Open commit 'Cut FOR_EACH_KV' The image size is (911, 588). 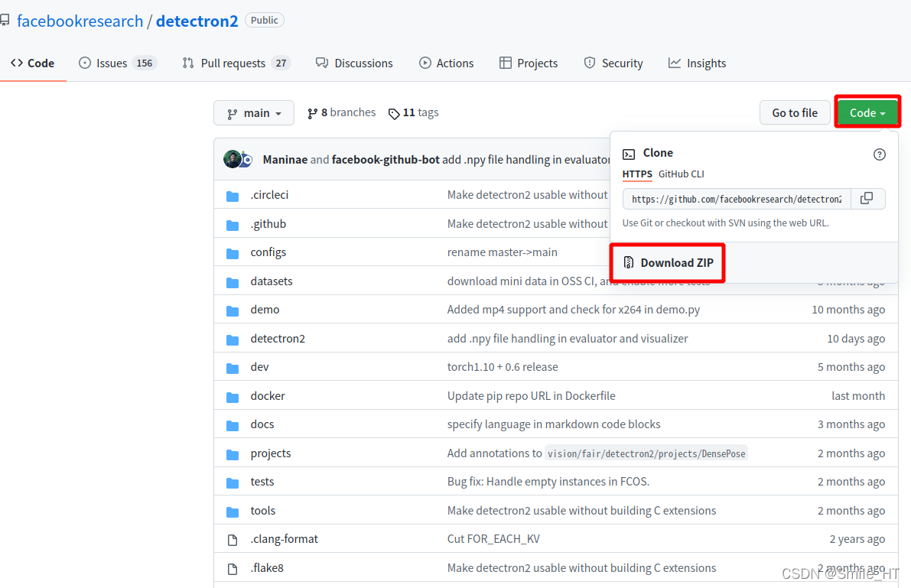point(493,539)
